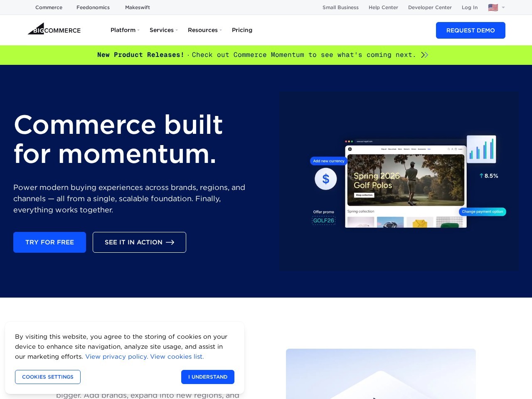Click the bar chart graphic icon
Screen dimensions: 532x399
(481, 149)
